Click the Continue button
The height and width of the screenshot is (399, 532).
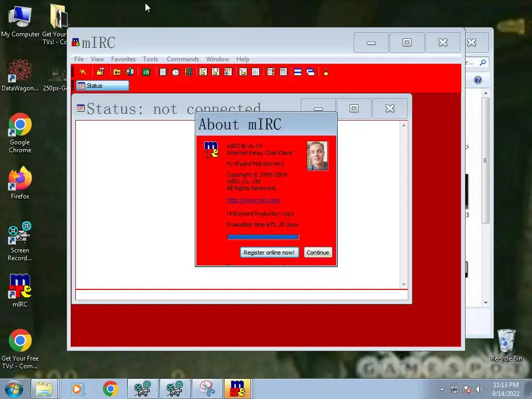click(x=318, y=252)
